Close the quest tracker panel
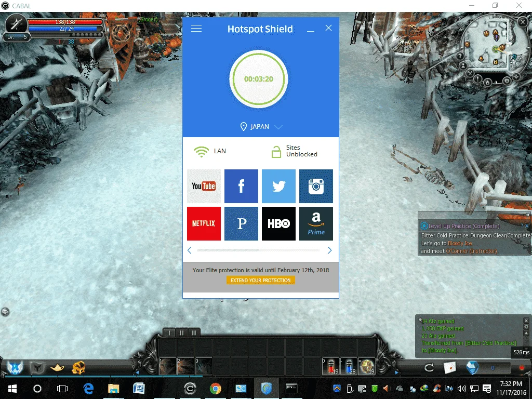 click(x=527, y=225)
